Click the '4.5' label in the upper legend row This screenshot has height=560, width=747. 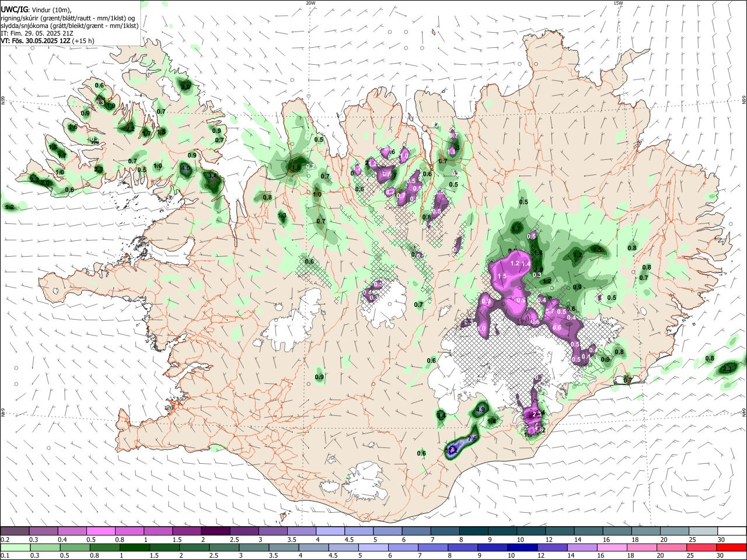[349, 540]
